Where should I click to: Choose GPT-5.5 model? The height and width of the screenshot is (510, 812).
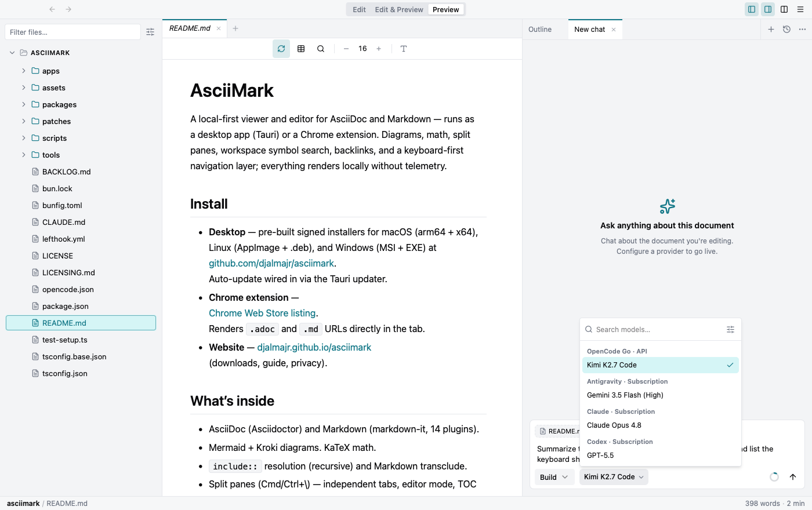[x=661, y=456]
